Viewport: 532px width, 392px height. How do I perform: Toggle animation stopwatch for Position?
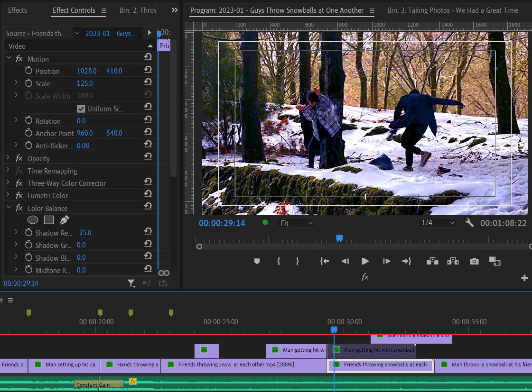click(x=29, y=71)
